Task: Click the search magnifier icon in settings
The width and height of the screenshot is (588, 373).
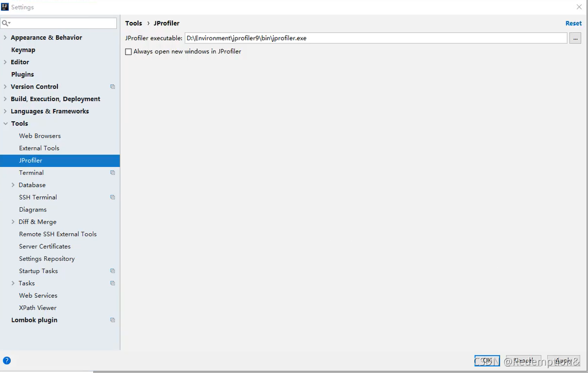Action: (5, 23)
